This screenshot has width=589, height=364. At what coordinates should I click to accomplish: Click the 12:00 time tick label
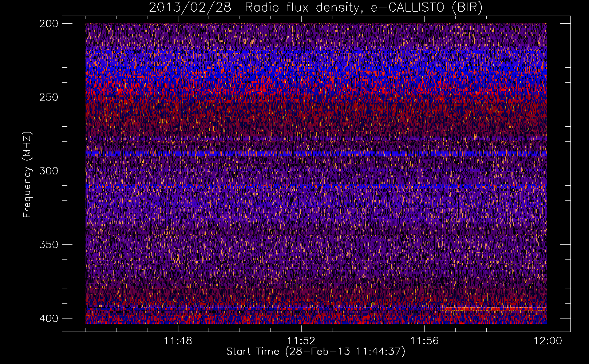click(548, 341)
